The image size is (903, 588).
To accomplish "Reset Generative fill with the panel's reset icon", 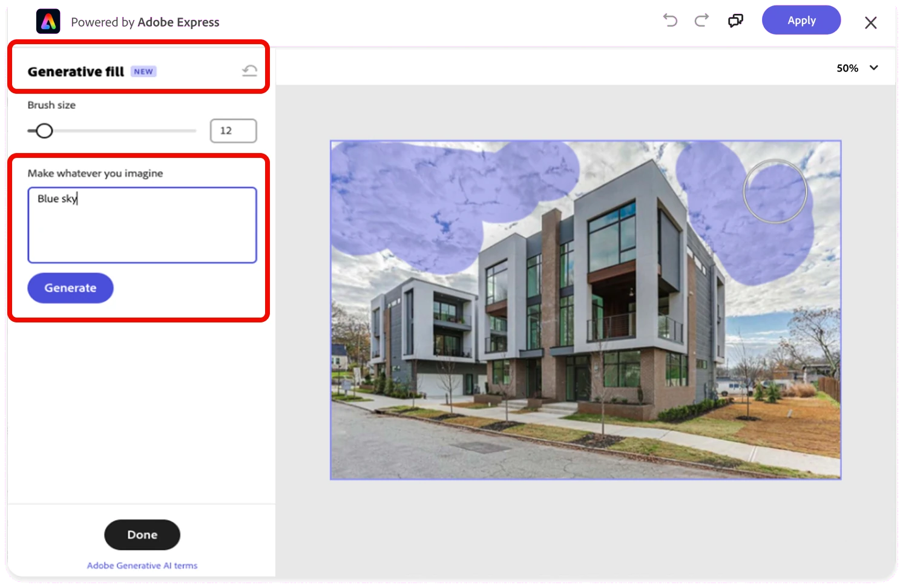I will (249, 71).
